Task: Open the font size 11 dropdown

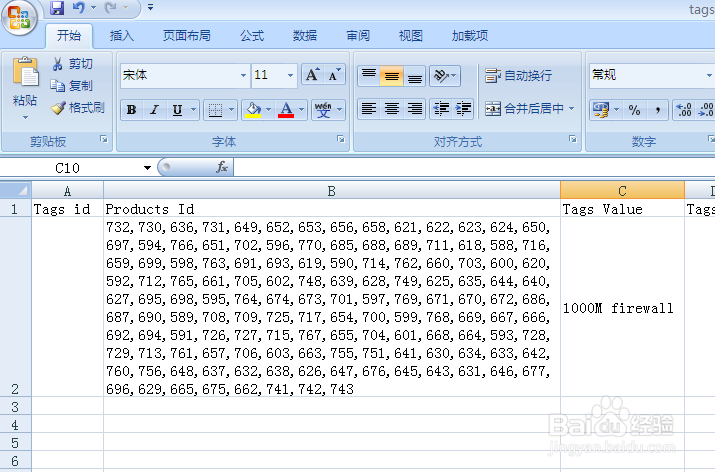Action: [290, 75]
